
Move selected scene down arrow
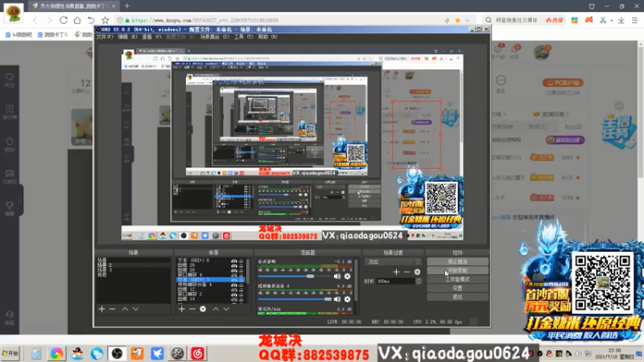(x=135, y=309)
